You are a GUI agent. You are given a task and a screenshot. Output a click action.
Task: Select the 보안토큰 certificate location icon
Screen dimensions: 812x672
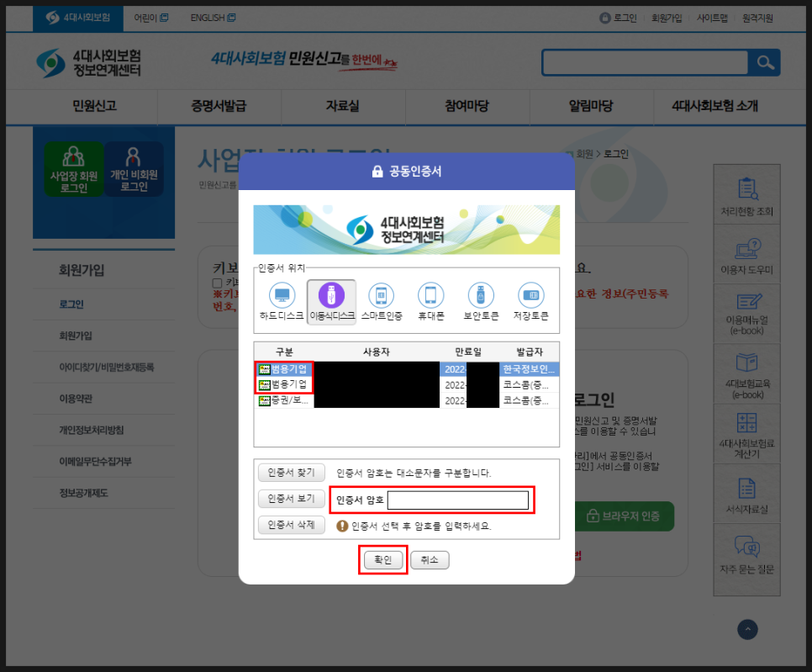pyautogui.click(x=481, y=301)
